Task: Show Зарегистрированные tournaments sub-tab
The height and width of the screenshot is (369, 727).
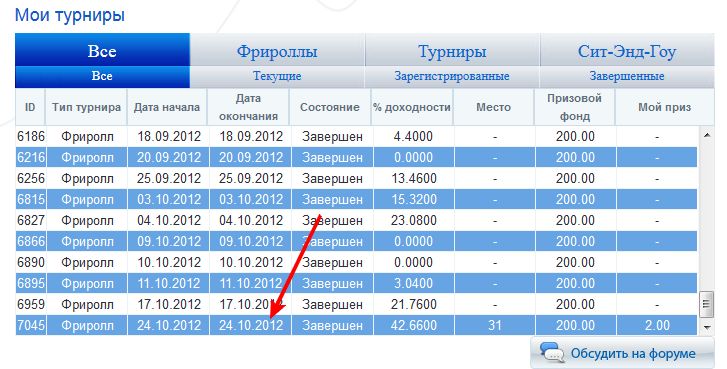Action: point(452,76)
